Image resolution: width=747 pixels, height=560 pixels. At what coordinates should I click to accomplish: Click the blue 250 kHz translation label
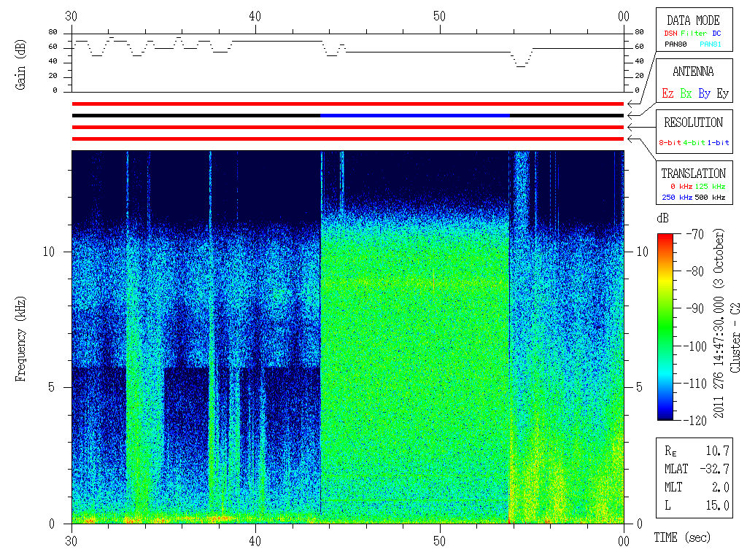click(x=677, y=197)
